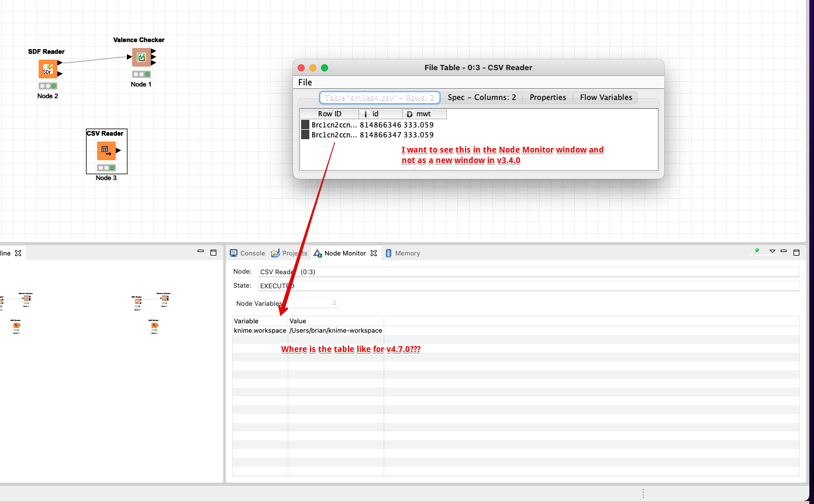This screenshot has height=504, width=814.
Task: Switch to the Memory tab
Action: click(x=402, y=253)
